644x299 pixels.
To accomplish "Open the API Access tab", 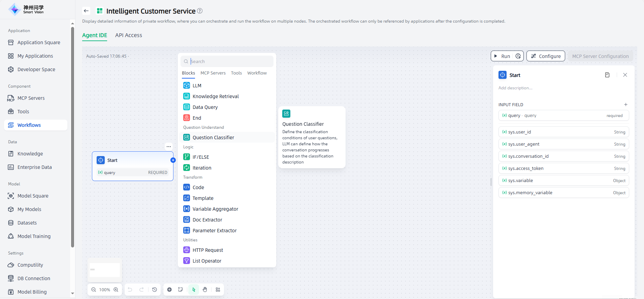I will pos(128,35).
